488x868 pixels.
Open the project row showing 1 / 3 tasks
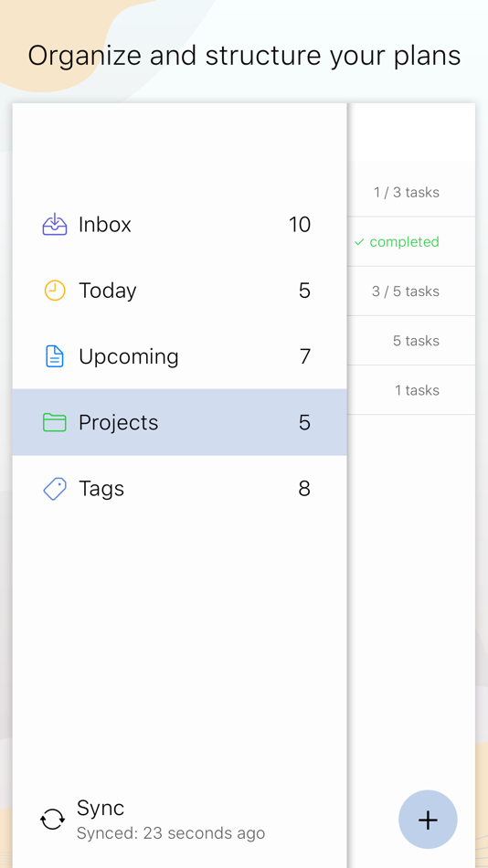(x=411, y=192)
